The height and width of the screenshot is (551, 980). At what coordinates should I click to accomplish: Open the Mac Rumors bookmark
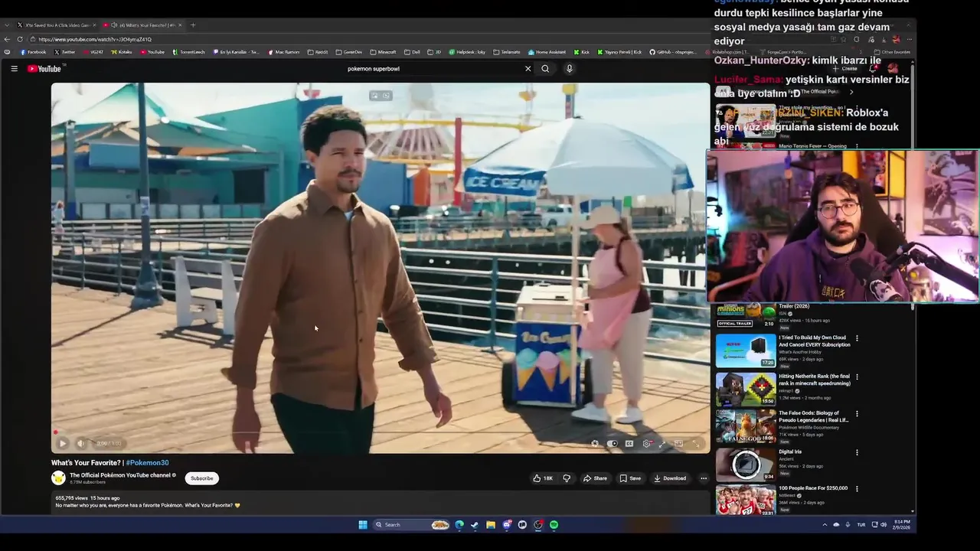point(283,52)
